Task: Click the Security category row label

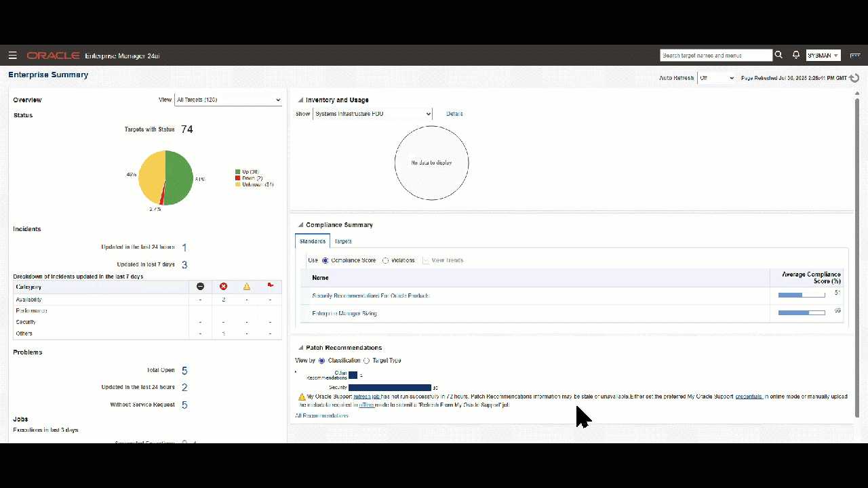Action: pos(26,322)
